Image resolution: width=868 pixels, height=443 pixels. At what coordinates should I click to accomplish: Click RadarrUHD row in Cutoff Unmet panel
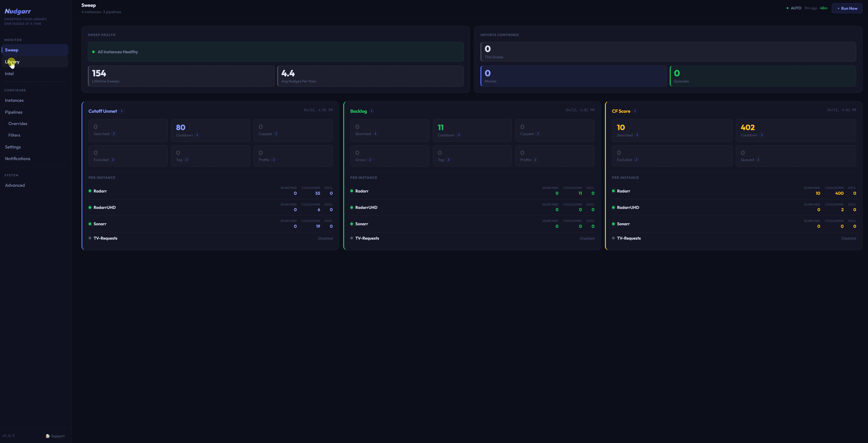211,207
